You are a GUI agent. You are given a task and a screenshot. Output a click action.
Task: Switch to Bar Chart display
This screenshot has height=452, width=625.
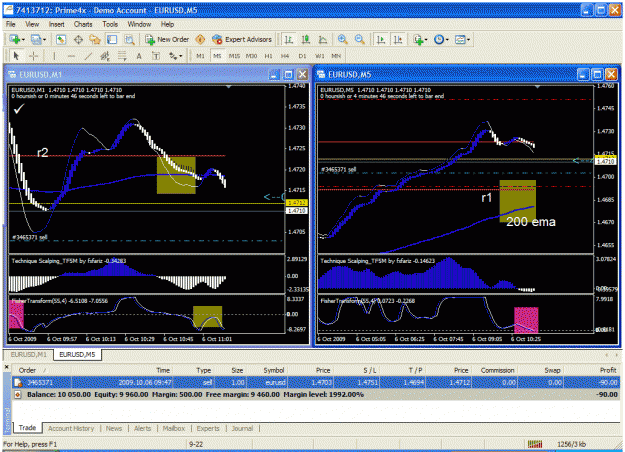pyautogui.click(x=289, y=39)
